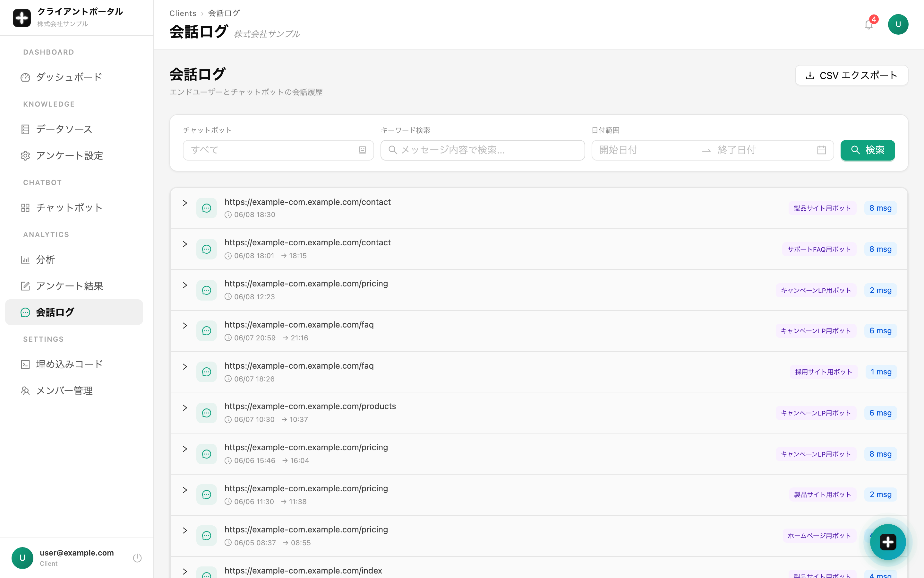The image size is (924, 578).
Task: Click chat bubble icon for 06/08 12:23 row
Action: coord(207,290)
